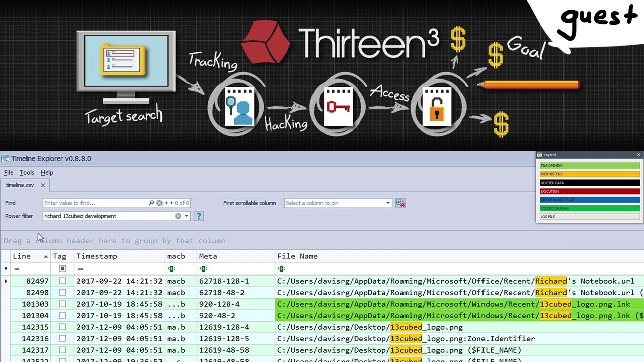Click the Line column filter equals operator
This screenshot has height=362, width=644.
[x=17, y=269]
